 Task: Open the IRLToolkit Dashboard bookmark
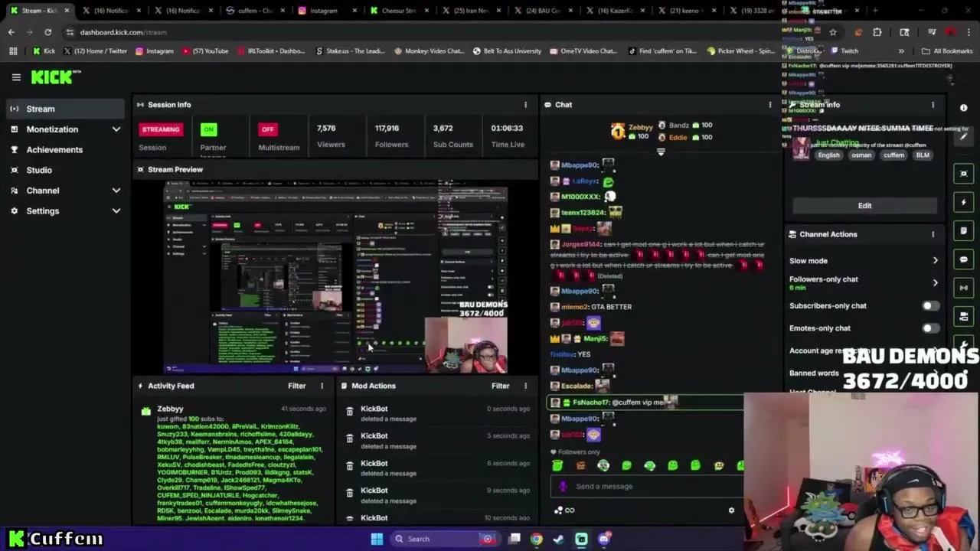click(x=271, y=51)
